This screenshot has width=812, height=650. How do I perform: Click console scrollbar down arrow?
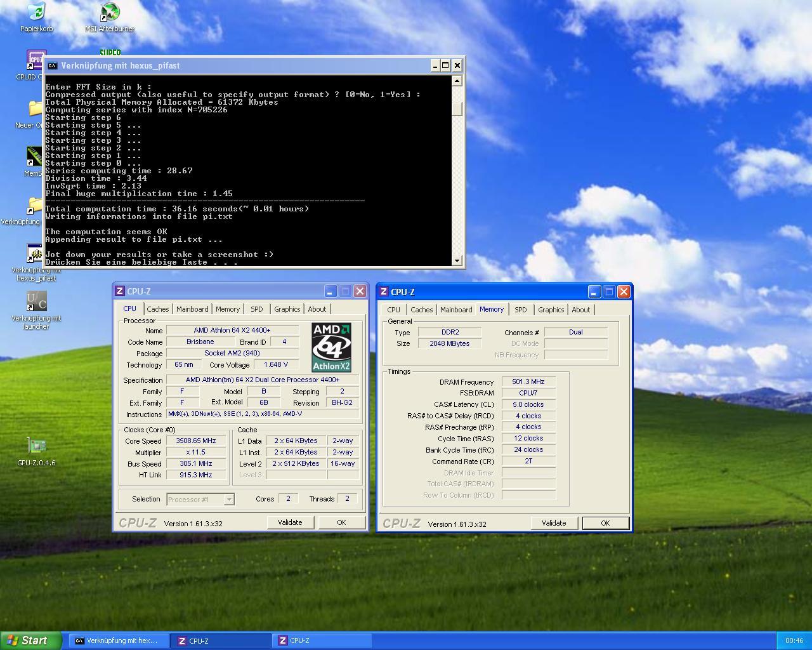457,260
